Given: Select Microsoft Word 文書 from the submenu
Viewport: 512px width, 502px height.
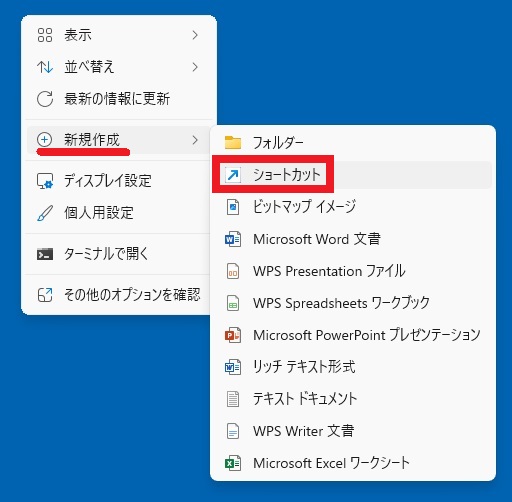Looking at the screenshot, I should [x=353, y=239].
